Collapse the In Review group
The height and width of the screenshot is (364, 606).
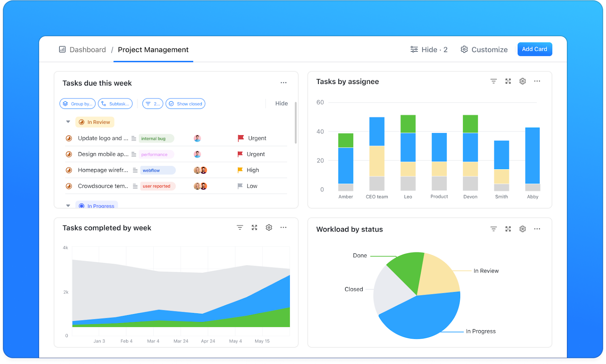[x=68, y=122]
